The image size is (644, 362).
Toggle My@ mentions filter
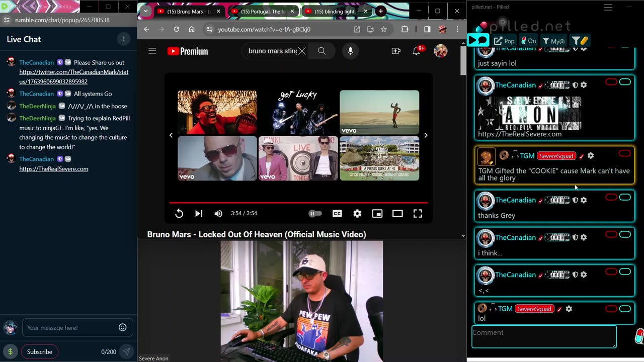coord(553,41)
